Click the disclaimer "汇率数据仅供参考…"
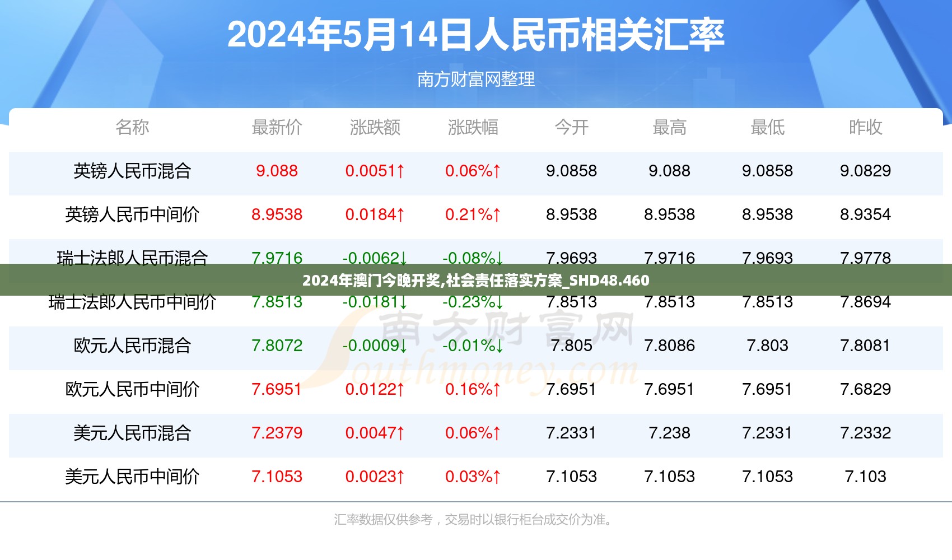The image size is (952, 560). (x=475, y=520)
